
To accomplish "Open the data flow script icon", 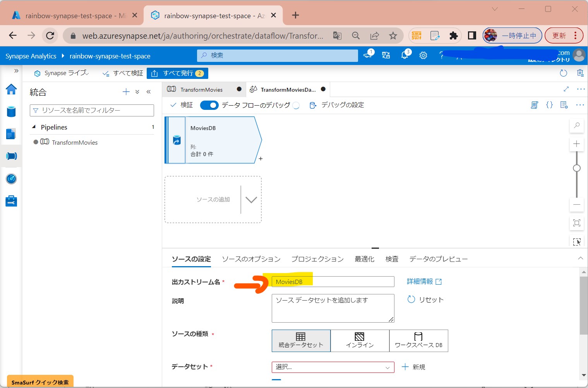I will [535, 105].
